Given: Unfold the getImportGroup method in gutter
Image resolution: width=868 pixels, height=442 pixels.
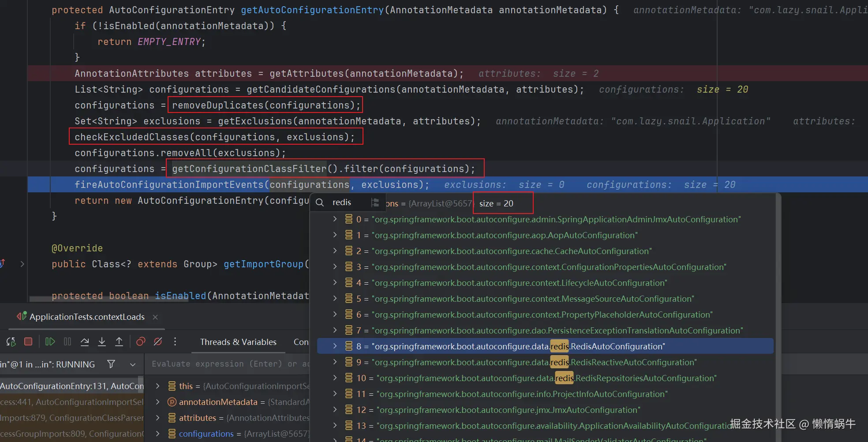Looking at the screenshot, I should coord(22,264).
